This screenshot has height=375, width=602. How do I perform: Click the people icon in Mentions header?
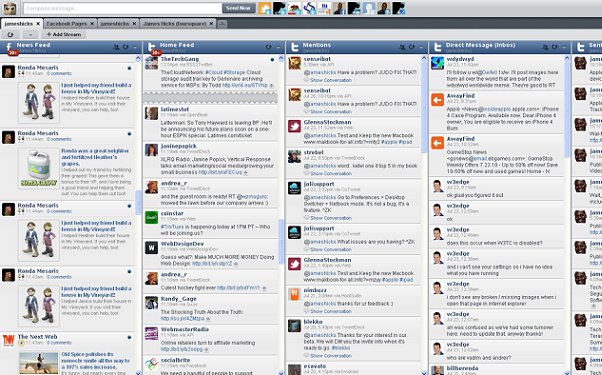(402, 47)
